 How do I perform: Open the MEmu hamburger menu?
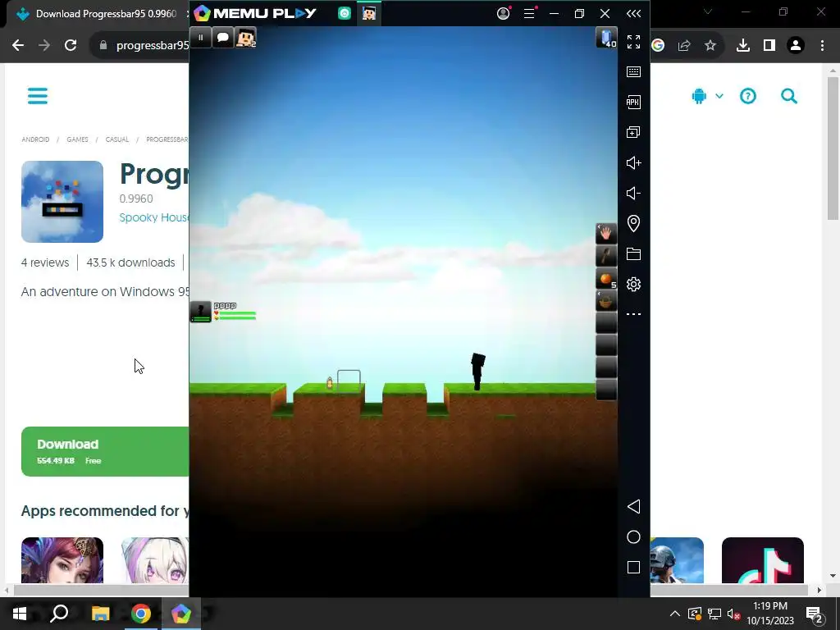(529, 13)
